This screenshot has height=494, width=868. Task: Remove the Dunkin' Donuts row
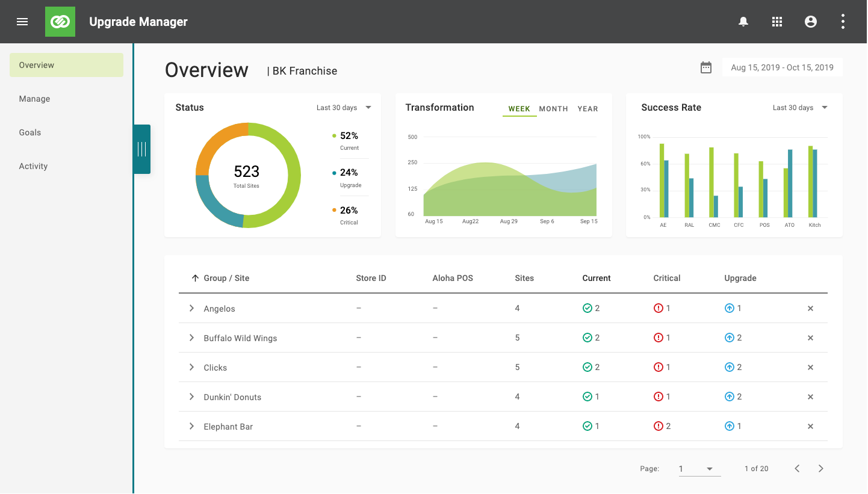point(810,397)
